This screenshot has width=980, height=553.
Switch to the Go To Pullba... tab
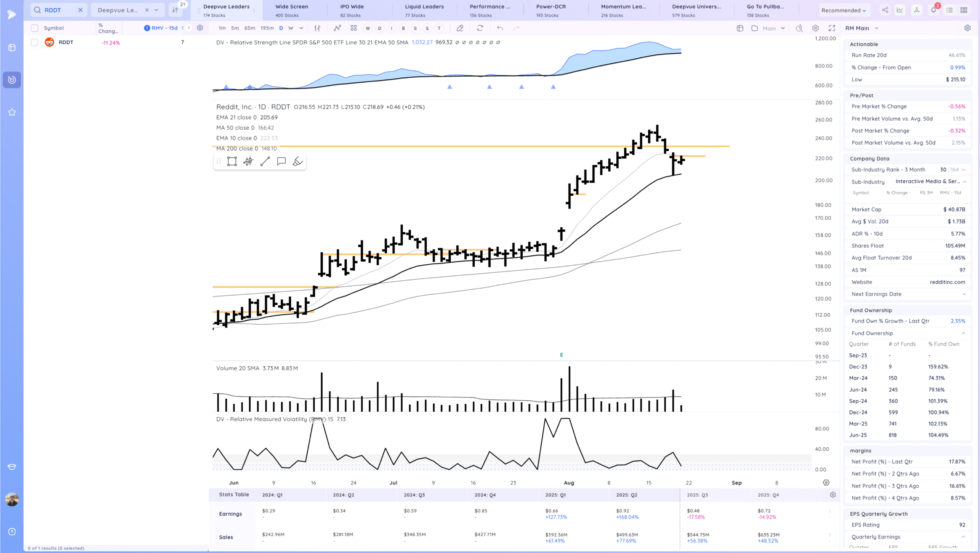point(765,10)
